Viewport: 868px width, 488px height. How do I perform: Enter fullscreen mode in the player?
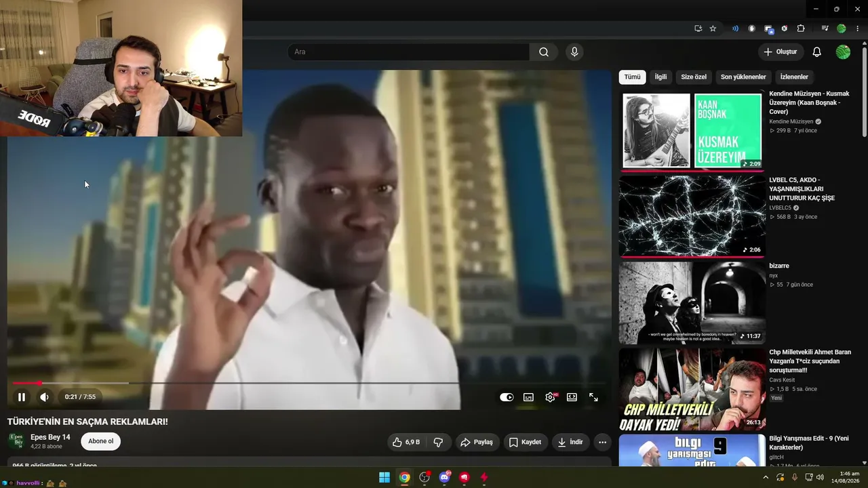click(593, 397)
